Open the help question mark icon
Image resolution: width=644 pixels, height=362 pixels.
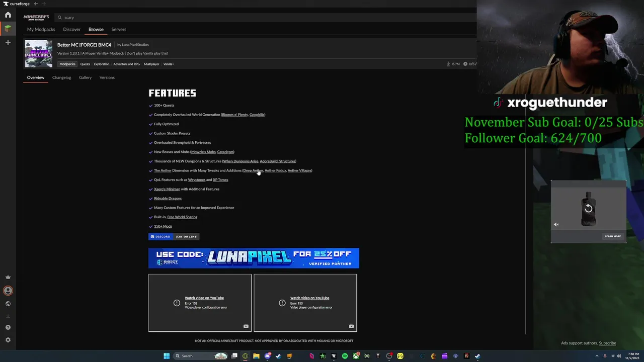point(8,327)
